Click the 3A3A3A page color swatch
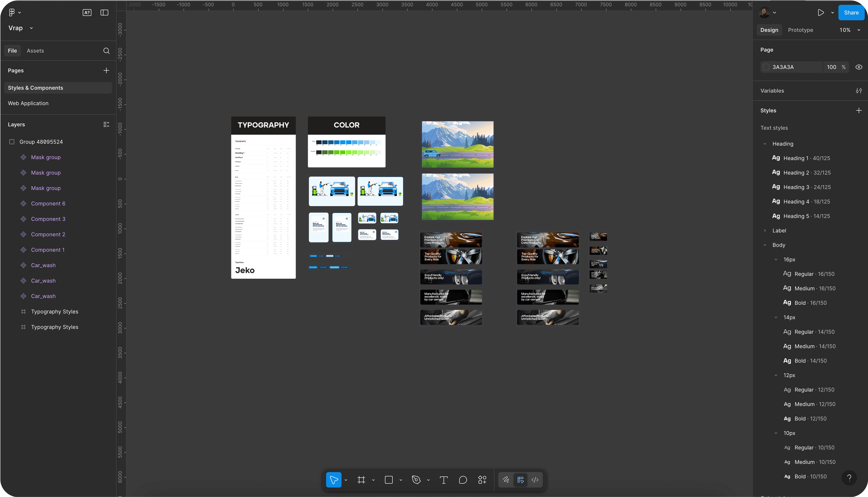Image resolution: width=868 pixels, height=497 pixels. click(x=766, y=67)
